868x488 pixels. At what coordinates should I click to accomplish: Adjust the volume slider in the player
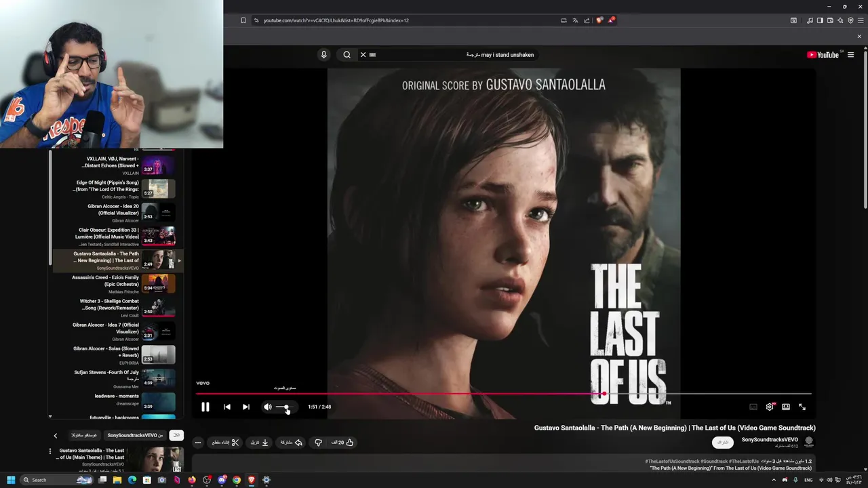coord(285,407)
